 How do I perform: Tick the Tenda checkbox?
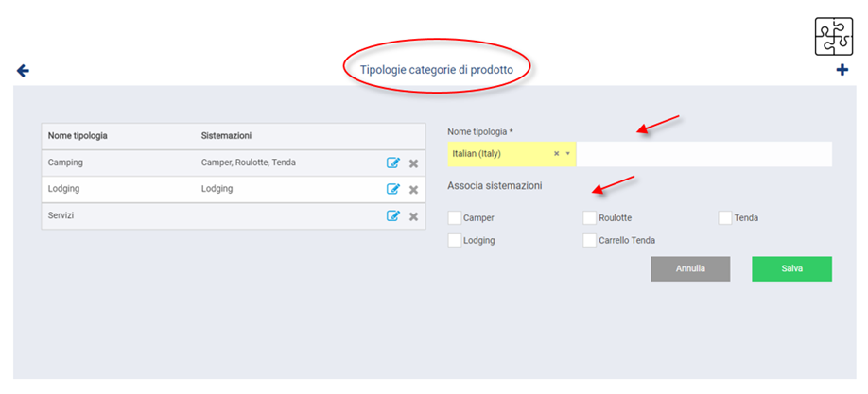click(x=725, y=218)
